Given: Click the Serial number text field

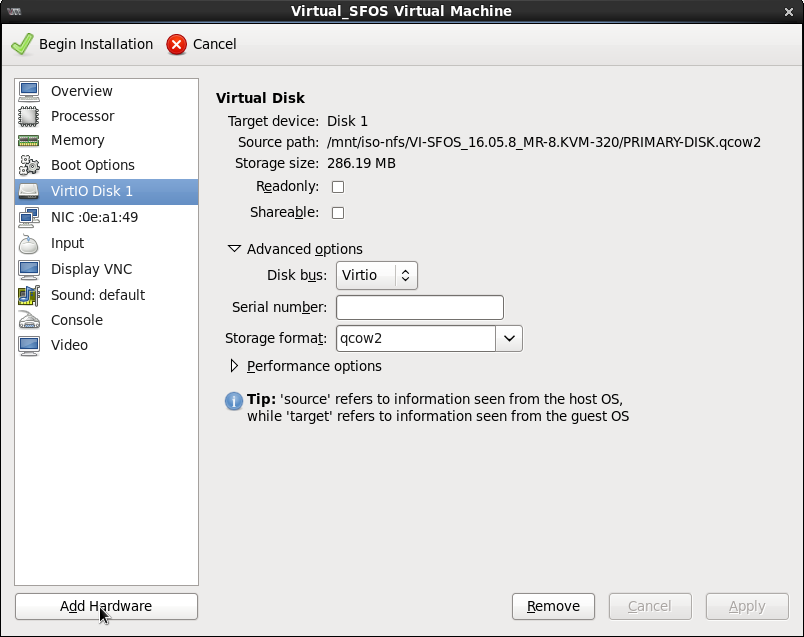Looking at the screenshot, I should coord(419,307).
